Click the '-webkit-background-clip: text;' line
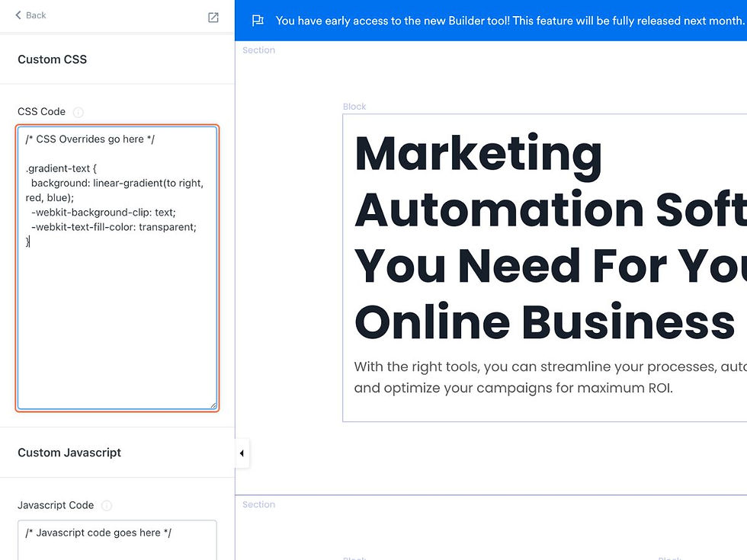The width and height of the screenshot is (747, 560). pyautogui.click(x=104, y=213)
